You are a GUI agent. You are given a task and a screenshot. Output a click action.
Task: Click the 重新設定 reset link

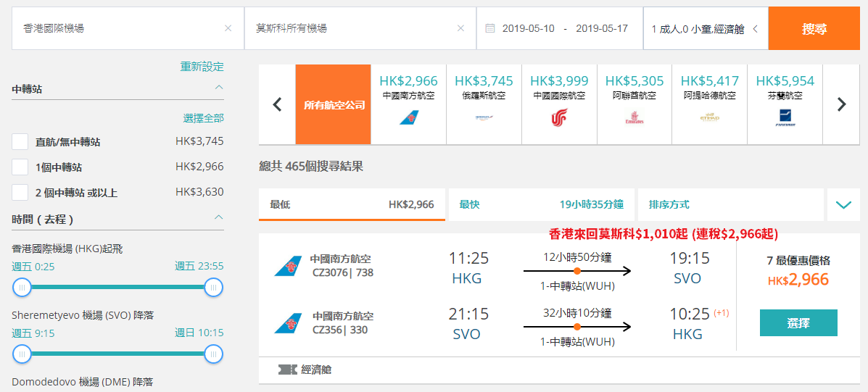[202, 67]
